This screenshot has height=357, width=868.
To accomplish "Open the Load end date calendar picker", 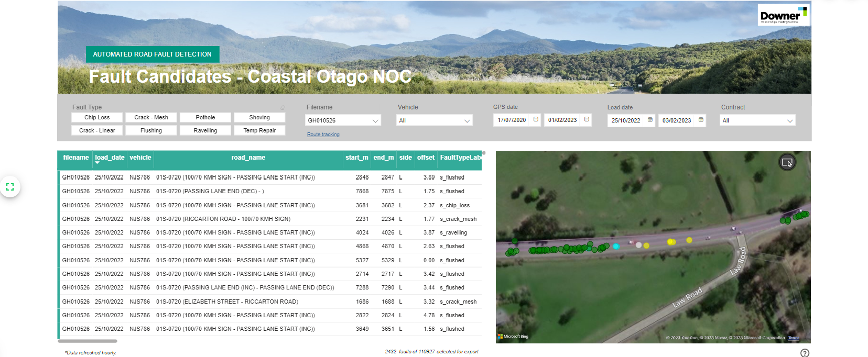I will [701, 120].
